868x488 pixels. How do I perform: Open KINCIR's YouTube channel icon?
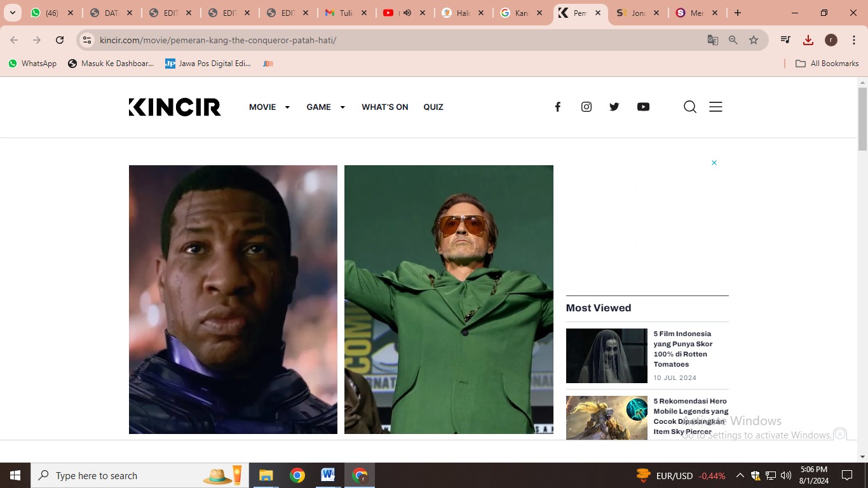[x=643, y=107]
